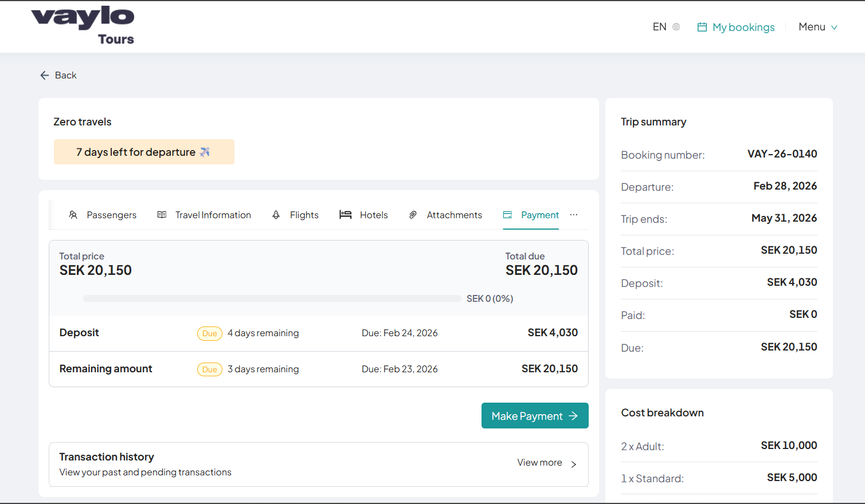The height and width of the screenshot is (504, 865).
Task: Open the Menu dropdown
Action: pos(817,26)
